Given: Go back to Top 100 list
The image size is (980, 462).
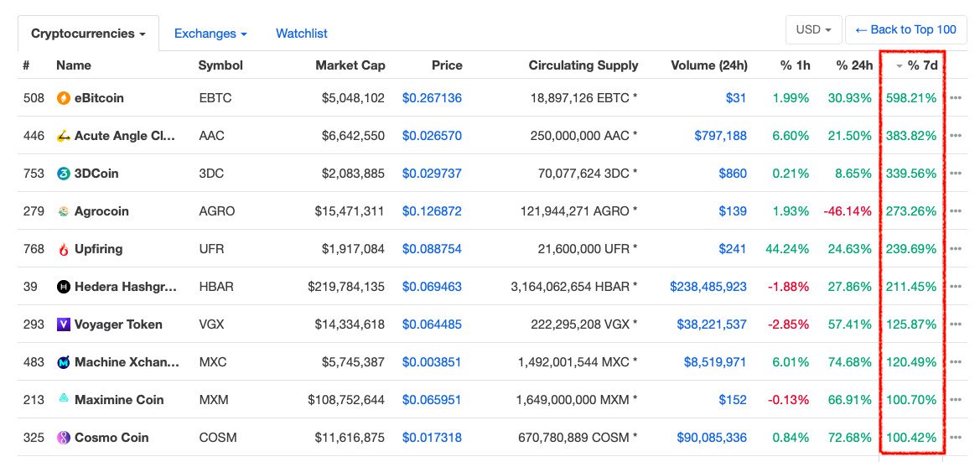Looking at the screenshot, I should coord(905,29).
